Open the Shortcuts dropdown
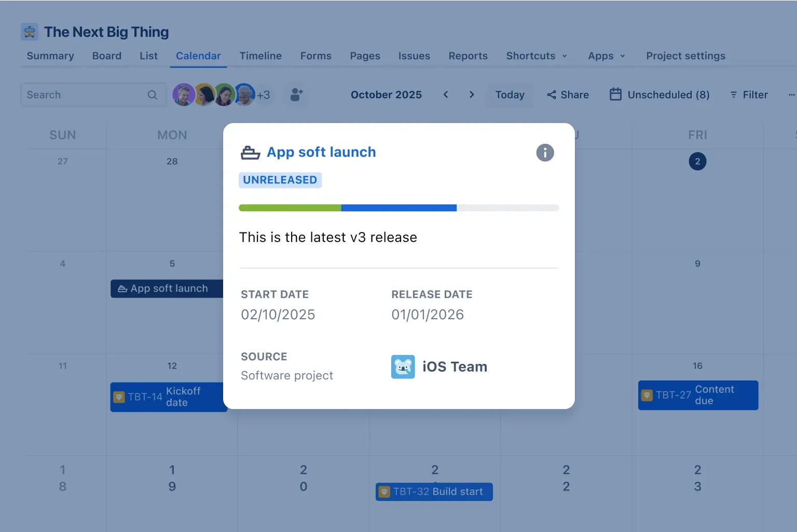This screenshot has height=532, width=797. point(537,56)
